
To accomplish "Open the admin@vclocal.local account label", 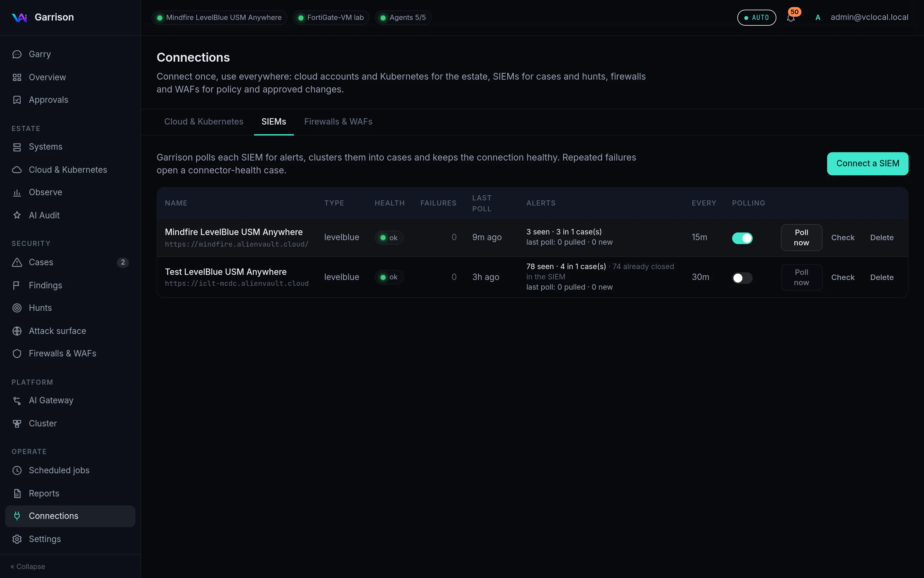I will [x=869, y=17].
